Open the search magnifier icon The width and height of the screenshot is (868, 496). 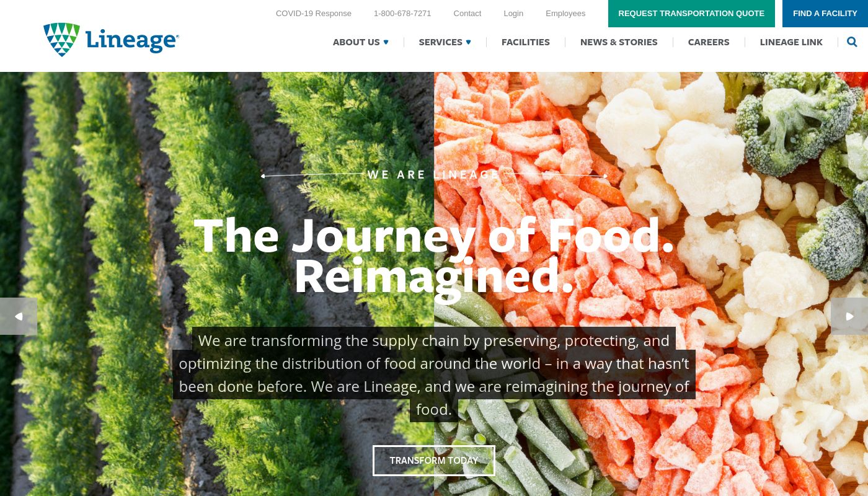[852, 42]
